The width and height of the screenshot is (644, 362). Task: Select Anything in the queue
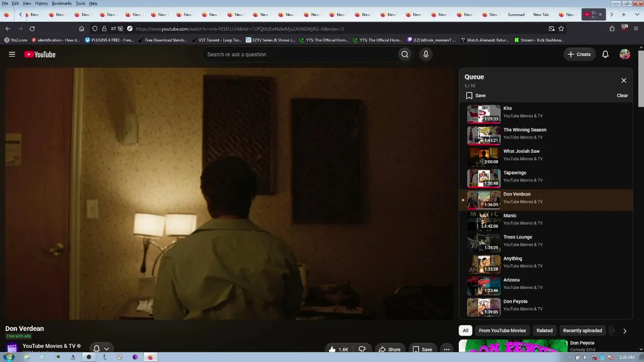click(x=546, y=264)
